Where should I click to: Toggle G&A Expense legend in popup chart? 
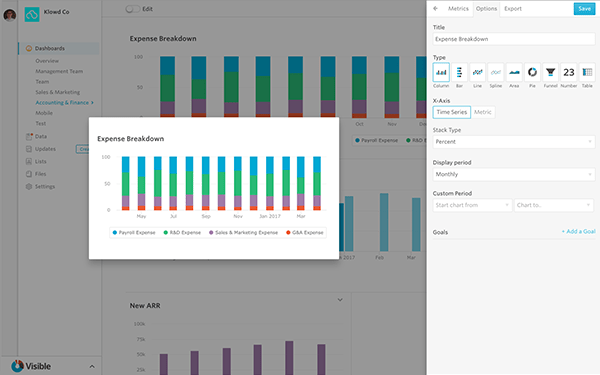point(305,233)
